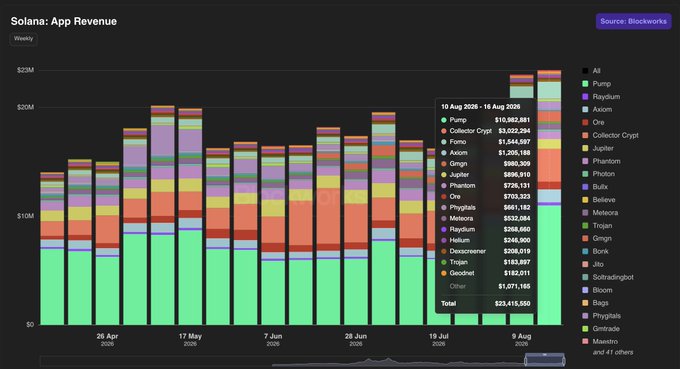Click the 28 Jun 2026 axis label

pyautogui.click(x=356, y=340)
